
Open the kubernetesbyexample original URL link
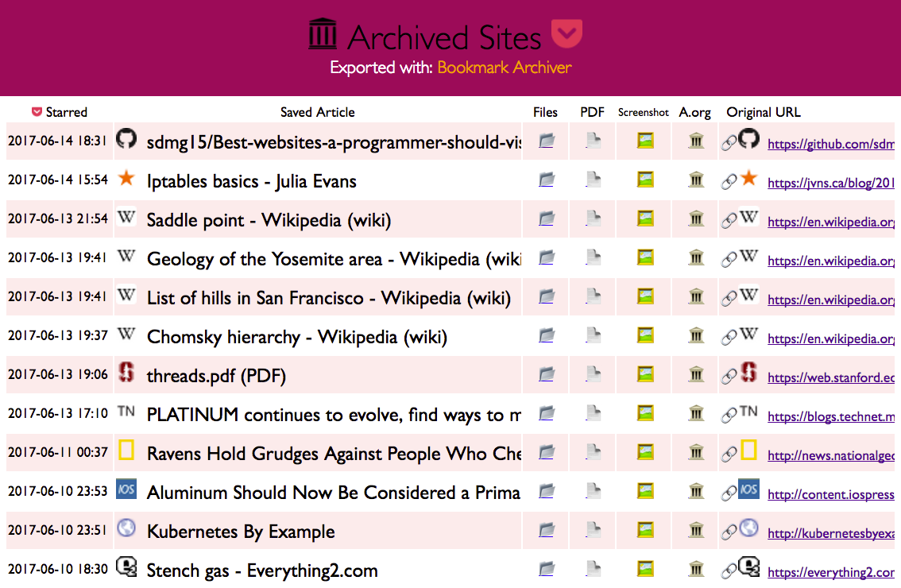pyautogui.click(x=830, y=533)
